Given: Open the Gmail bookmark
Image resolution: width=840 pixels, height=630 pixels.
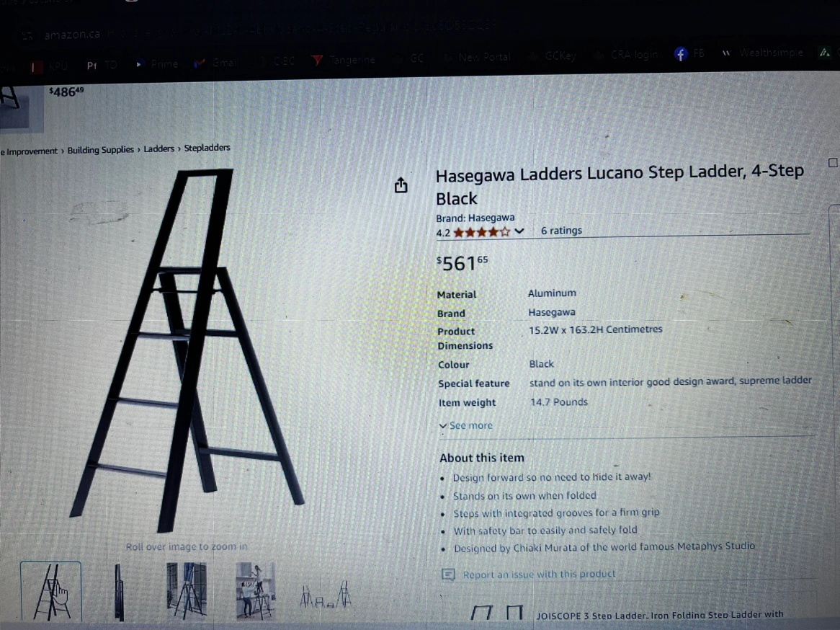Looking at the screenshot, I should tap(216, 63).
